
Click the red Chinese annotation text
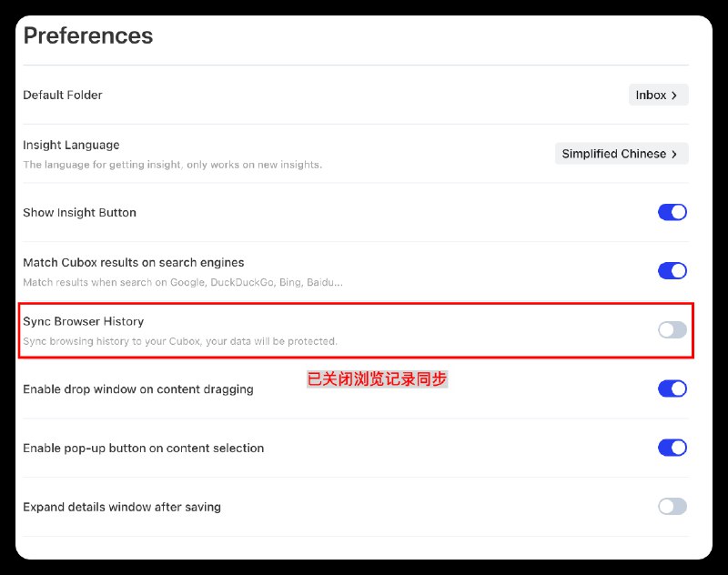click(x=377, y=379)
